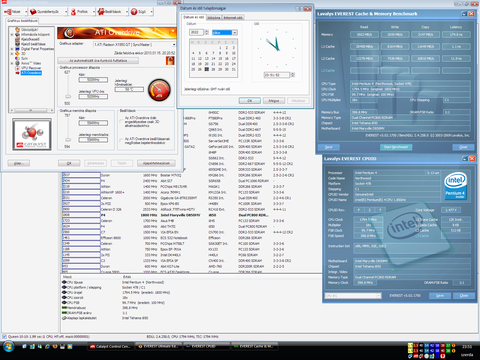Click the memory clock slider thumb
Viewport: 480px width, 360px height.
point(68,139)
